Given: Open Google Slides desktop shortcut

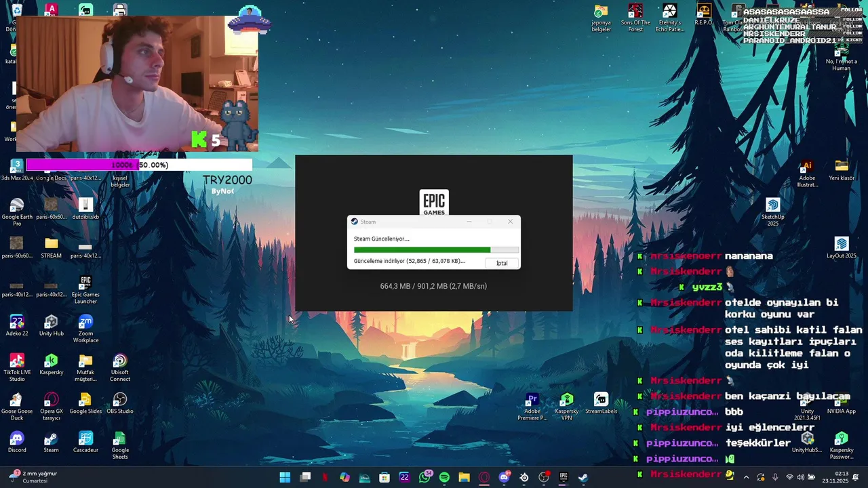Looking at the screenshot, I should pyautogui.click(x=85, y=403).
